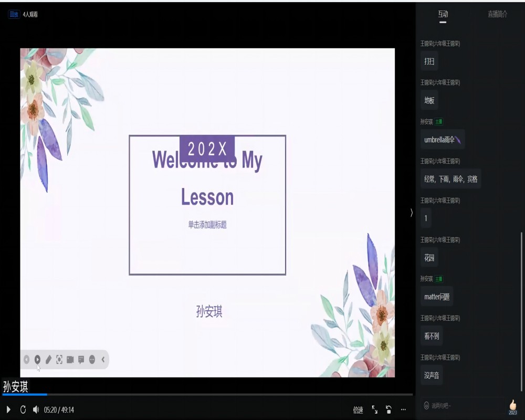Click the previous slide arrow in slide toolbar
525x420 pixels.
pos(26,360)
